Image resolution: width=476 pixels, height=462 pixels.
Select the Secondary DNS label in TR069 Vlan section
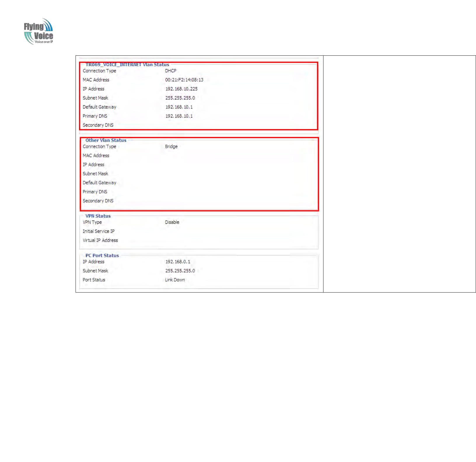coord(98,125)
